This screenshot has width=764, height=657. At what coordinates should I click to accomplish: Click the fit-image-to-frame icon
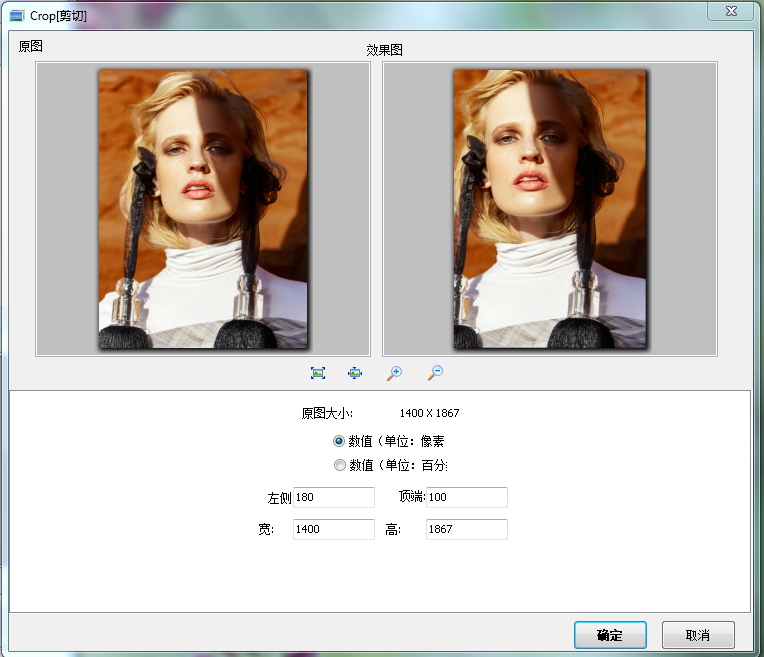(318, 373)
